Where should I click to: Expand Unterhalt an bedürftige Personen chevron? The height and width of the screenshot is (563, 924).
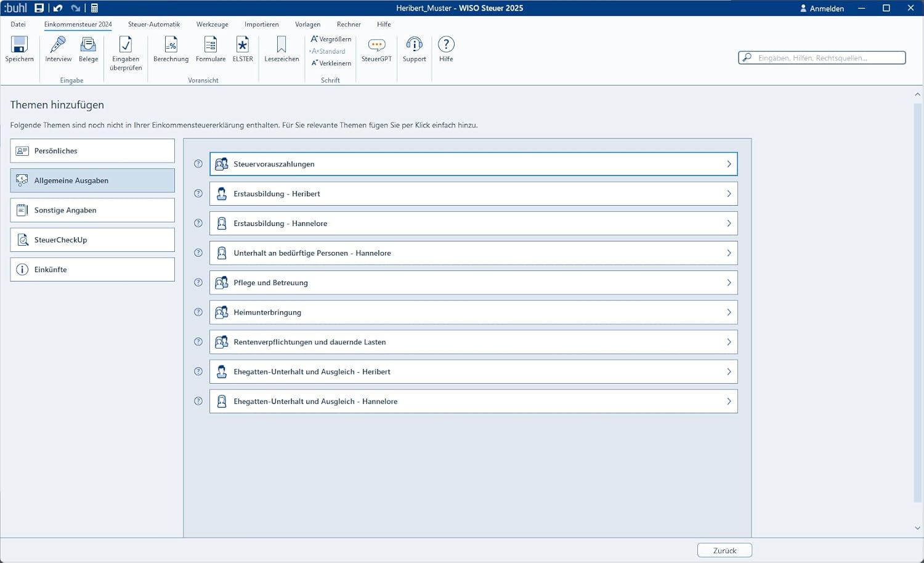coord(729,253)
